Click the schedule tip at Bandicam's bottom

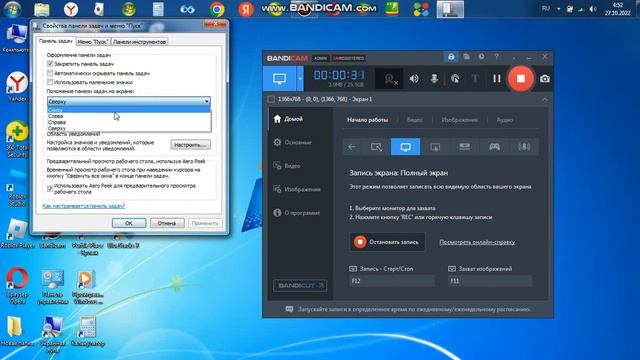[x=408, y=309]
